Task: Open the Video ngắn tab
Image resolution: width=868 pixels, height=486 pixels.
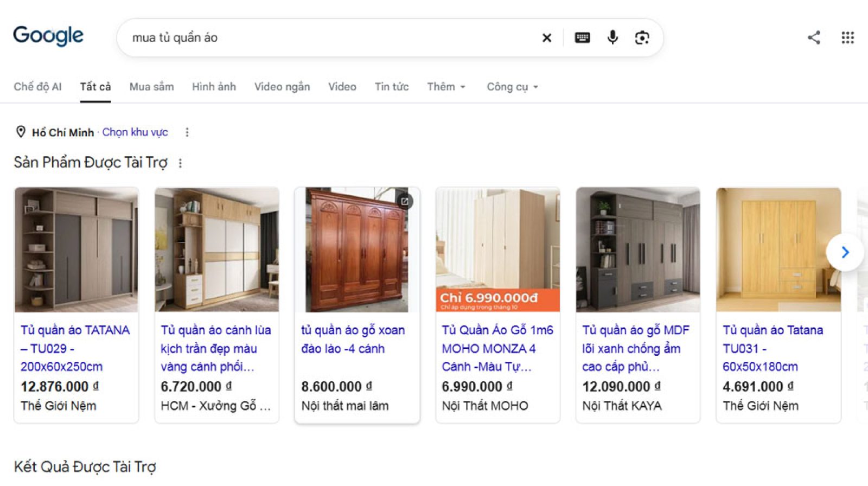Action: tap(282, 87)
